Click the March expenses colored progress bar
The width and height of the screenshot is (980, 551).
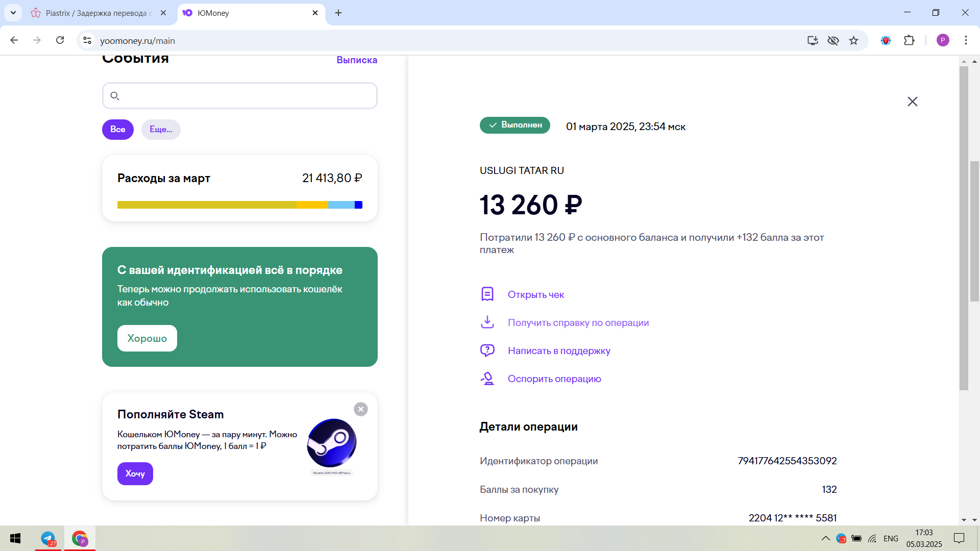(x=239, y=205)
